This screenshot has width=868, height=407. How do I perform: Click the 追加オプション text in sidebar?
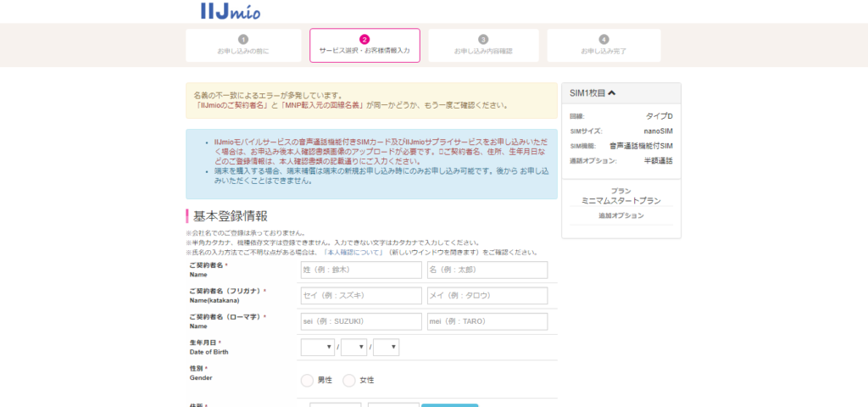tap(621, 216)
